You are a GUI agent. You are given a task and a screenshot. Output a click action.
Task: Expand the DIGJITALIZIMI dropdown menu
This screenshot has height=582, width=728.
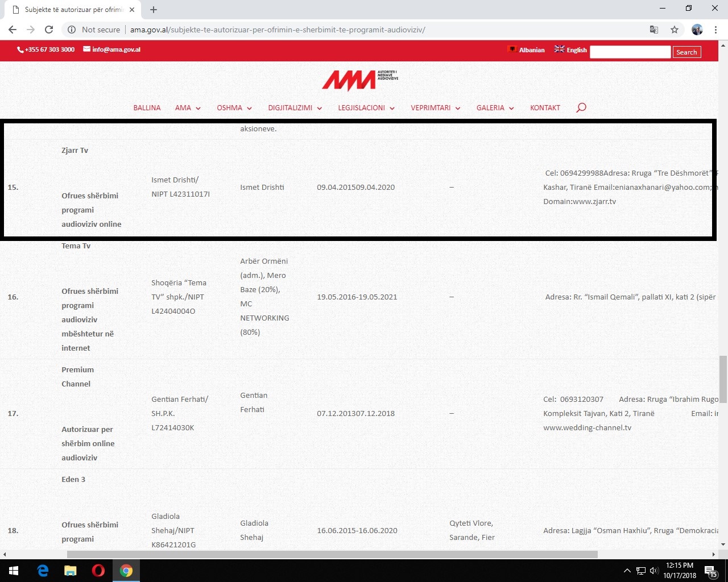click(x=295, y=107)
